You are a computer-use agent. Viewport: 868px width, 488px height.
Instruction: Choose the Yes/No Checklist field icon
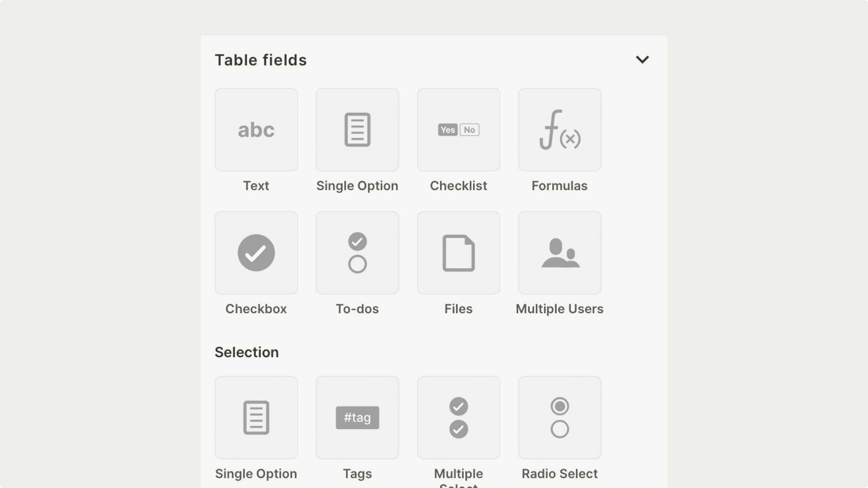[x=458, y=130]
